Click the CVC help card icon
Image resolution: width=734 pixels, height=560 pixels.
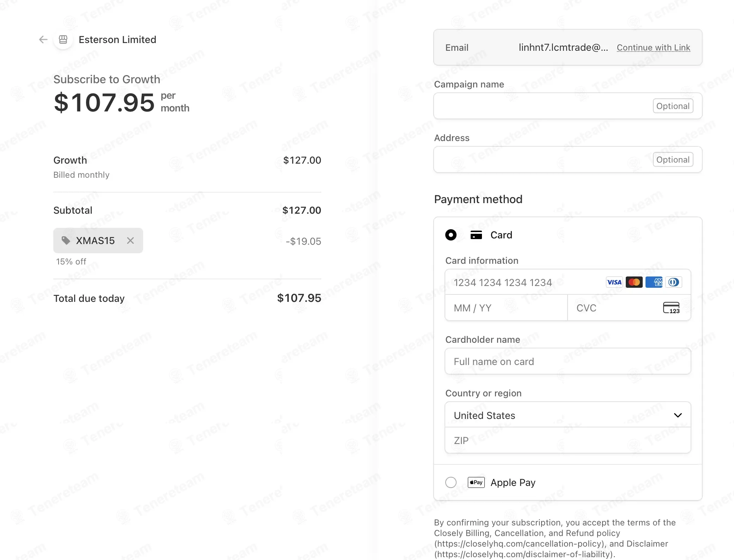(671, 308)
